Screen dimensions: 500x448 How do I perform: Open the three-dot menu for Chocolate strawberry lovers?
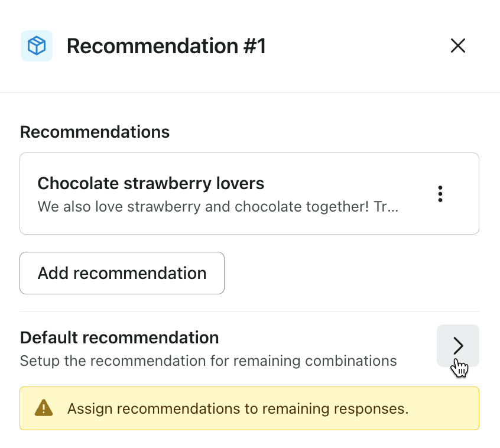pyautogui.click(x=440, y=194)
